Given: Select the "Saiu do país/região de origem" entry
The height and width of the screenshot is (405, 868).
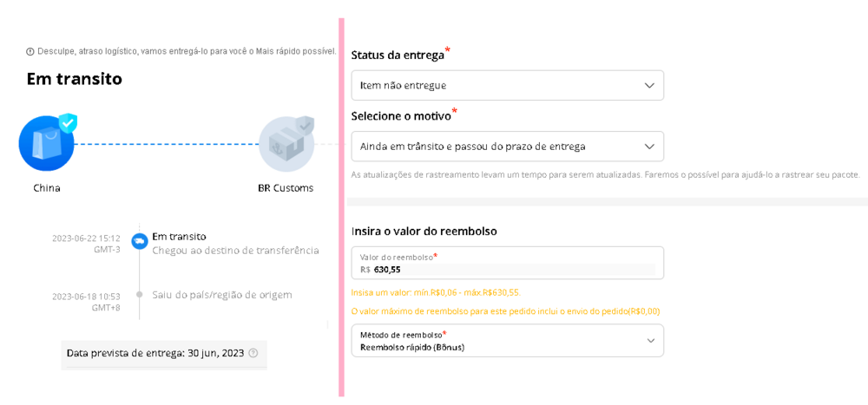Looking at the screenshot, I should click(222, 295).
